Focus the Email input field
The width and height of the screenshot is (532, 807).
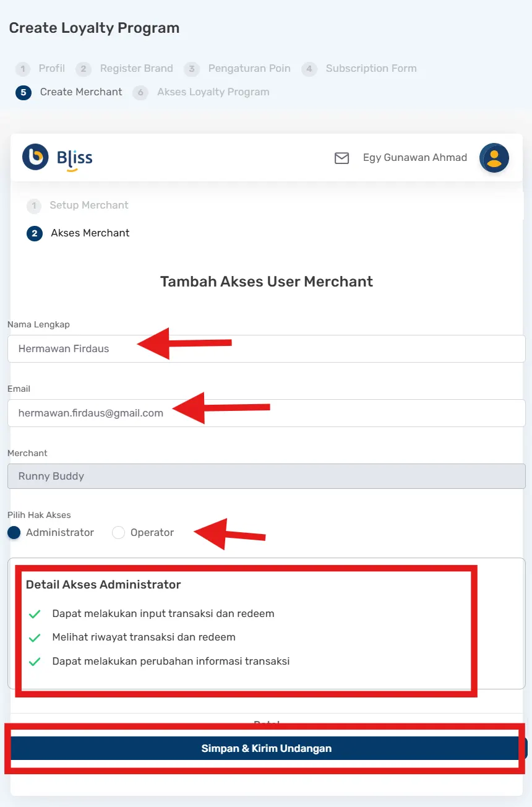click(266, 413)
